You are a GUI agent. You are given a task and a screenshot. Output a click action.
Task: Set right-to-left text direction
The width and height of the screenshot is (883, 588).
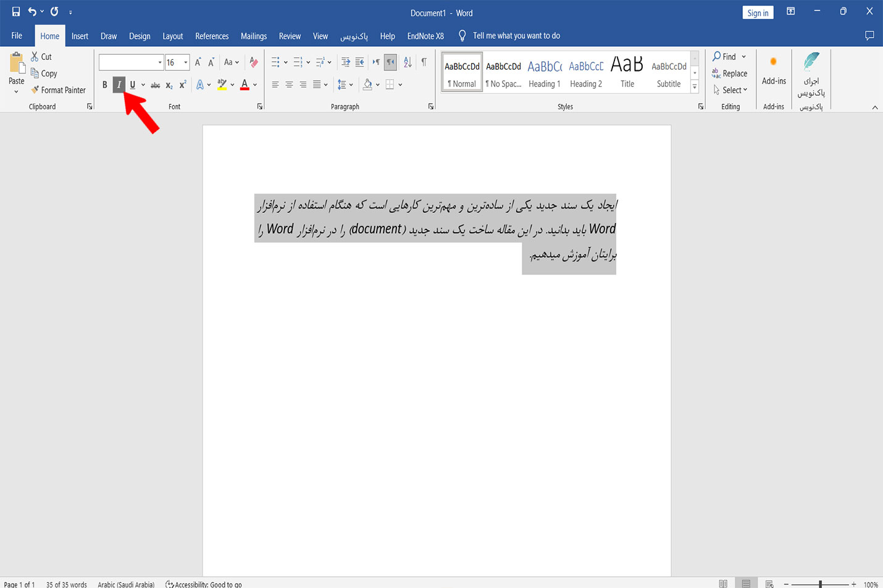tap(390, 62)
